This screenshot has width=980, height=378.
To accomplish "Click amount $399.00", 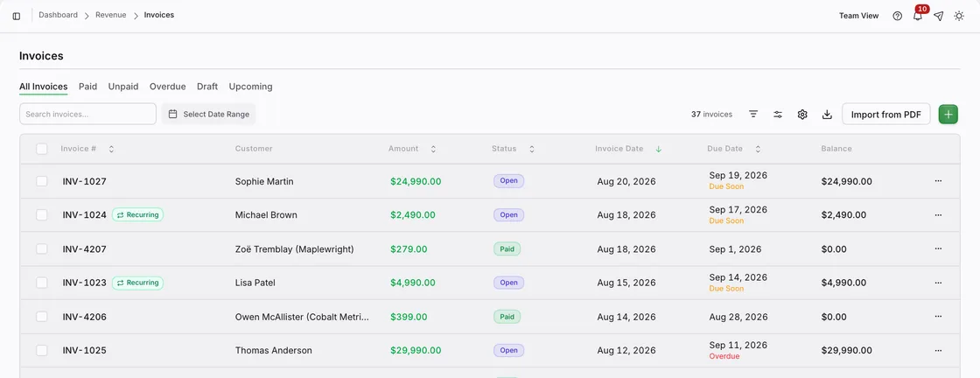I will pos(409,317).
